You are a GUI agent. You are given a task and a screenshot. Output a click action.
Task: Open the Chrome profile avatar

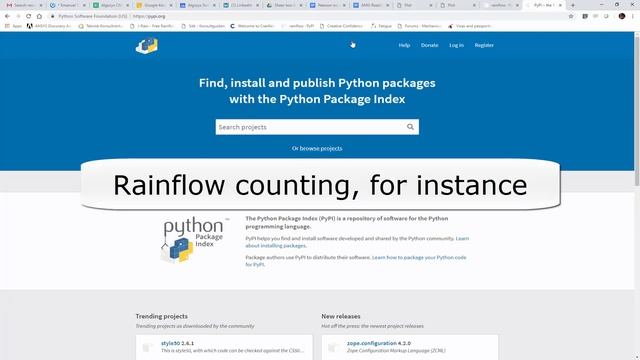[x=622, y=16]
